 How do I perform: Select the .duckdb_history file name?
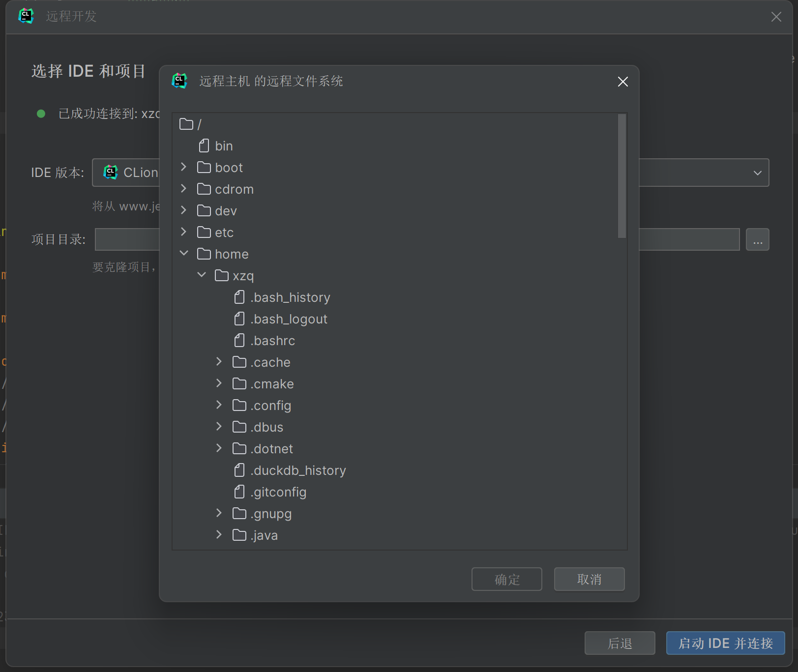(298, 470)
